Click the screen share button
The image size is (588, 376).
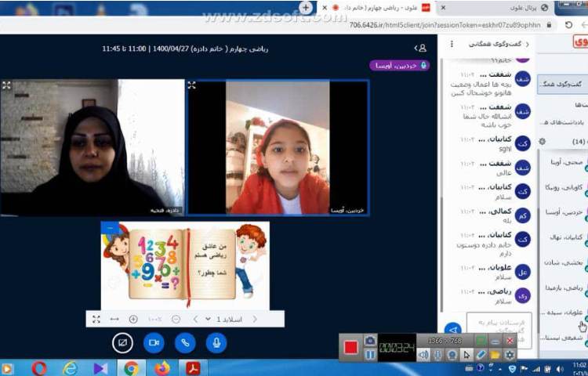pyautogui.click(x=122, y=342)
